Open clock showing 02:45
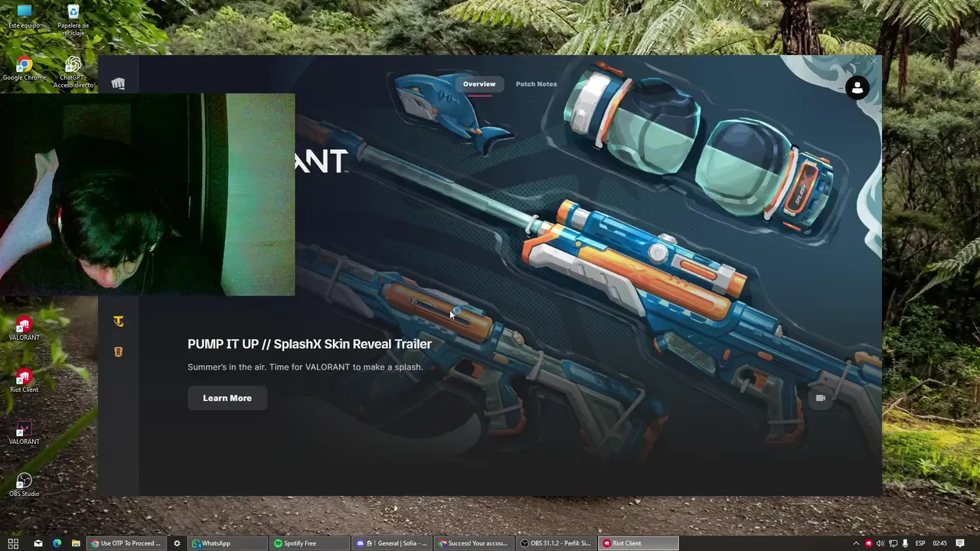 tap(940, 543)
